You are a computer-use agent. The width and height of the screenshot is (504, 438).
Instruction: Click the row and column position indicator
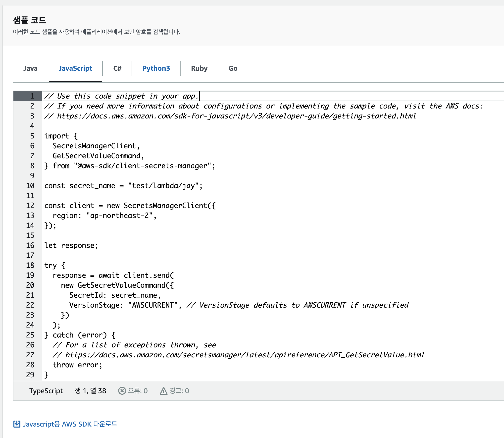(x=91, y=391)
